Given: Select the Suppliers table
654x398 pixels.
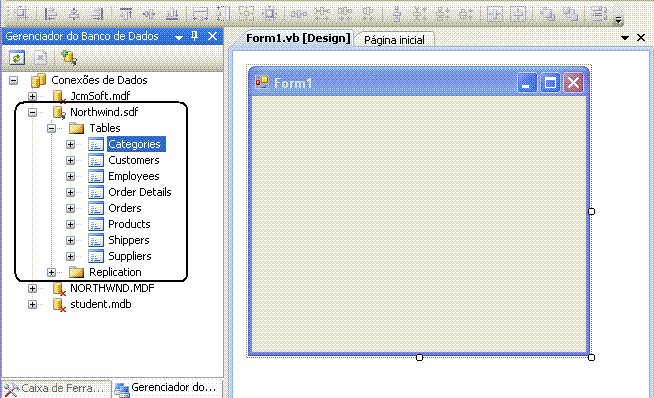Looking at the screenshot, I should click(130, 256).
